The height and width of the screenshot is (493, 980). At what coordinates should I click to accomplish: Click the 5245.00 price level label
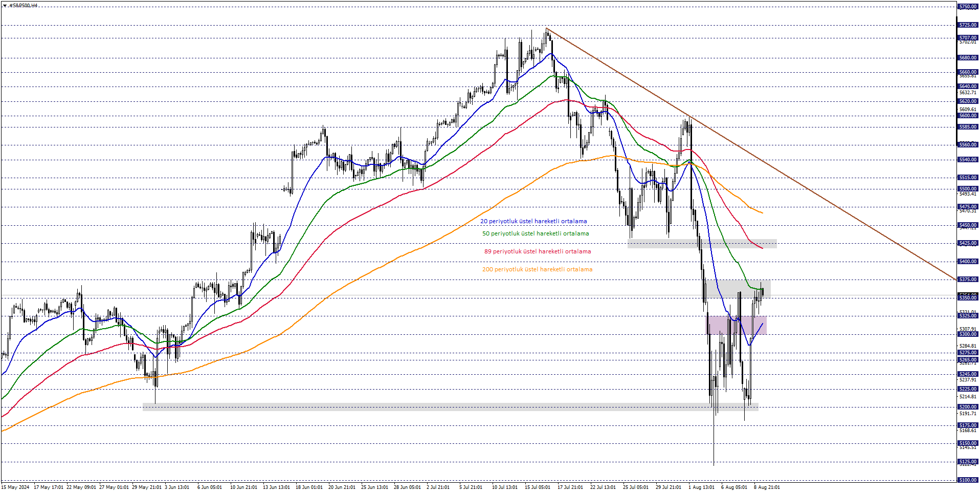[968, 374]
